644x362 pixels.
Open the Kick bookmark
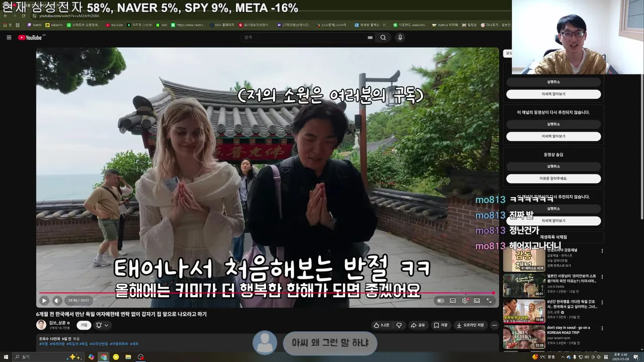(162, 25)
